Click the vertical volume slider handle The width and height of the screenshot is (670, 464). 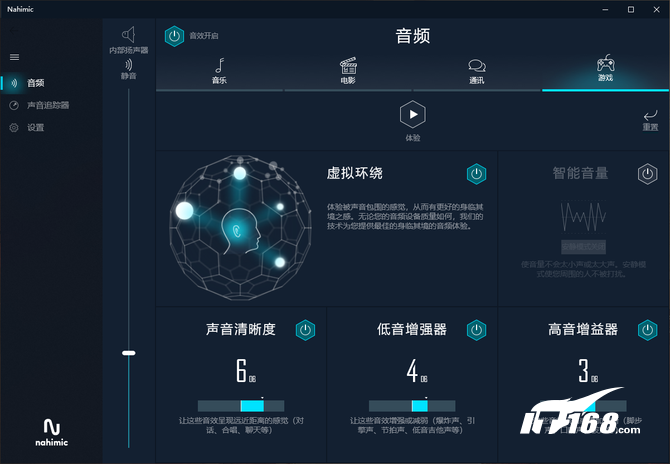coord(128,353)
